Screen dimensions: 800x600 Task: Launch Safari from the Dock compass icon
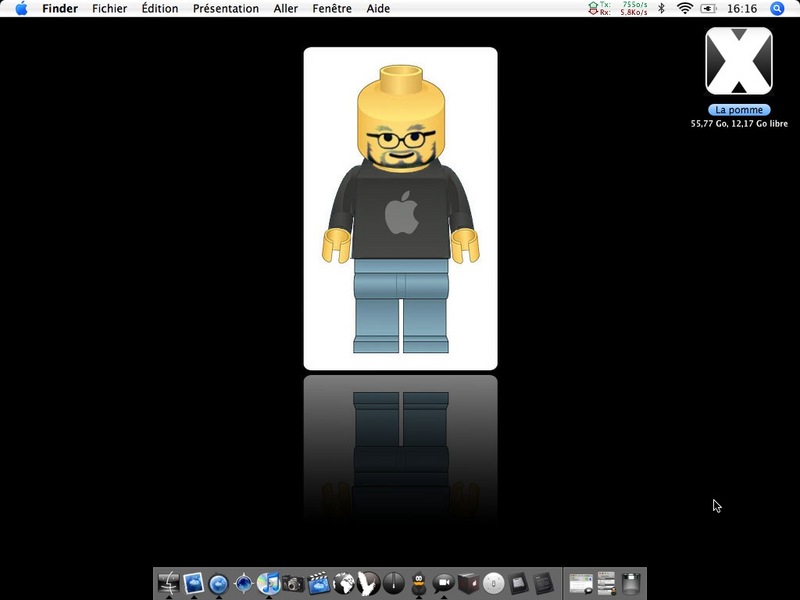click(x=243, y=583)
